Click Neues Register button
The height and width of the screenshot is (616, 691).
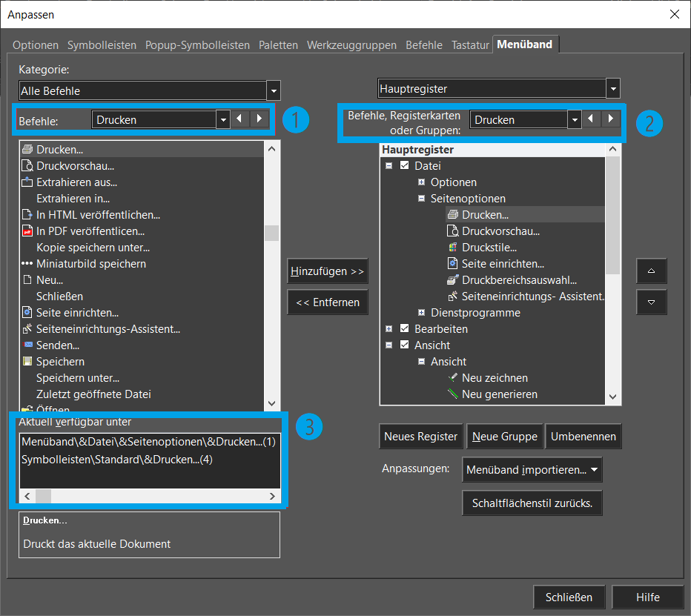pos(420,436)
